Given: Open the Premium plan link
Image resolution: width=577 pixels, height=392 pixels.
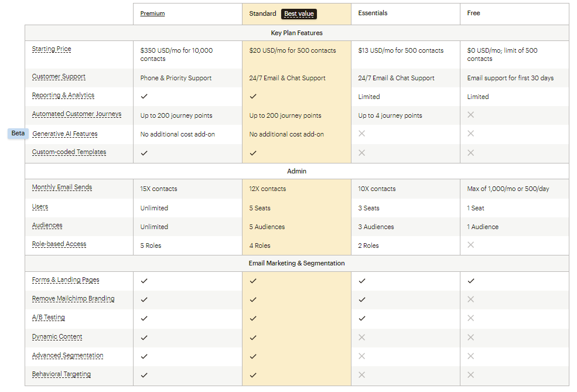Looking at the screenshot, I should point(152,13).
